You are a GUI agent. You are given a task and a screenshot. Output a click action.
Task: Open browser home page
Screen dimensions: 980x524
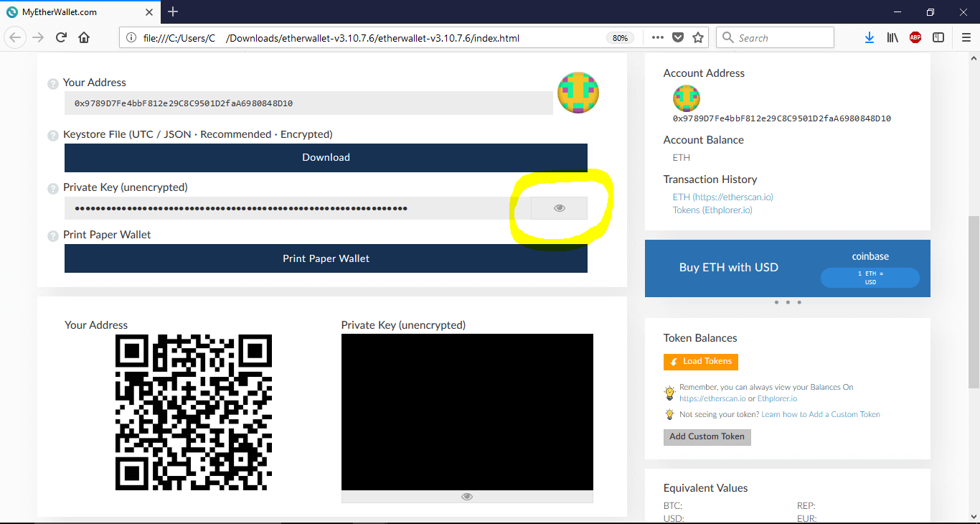pyautogui.click(x=84, y=38)
